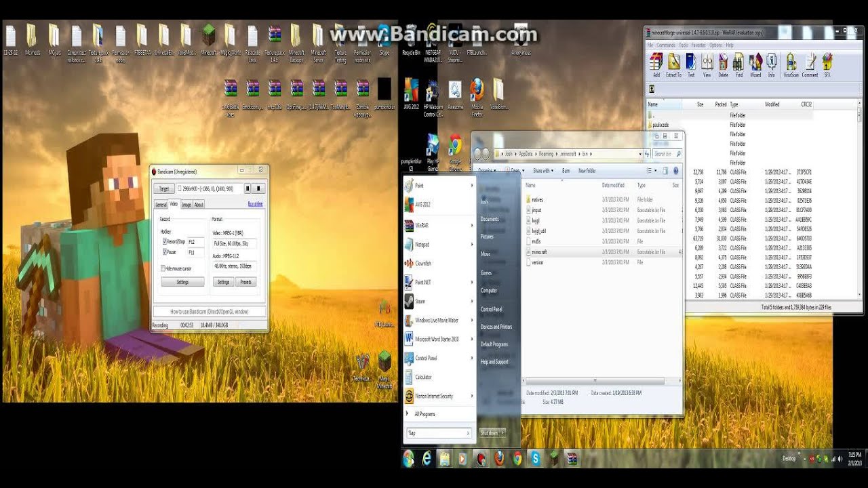Open WinRAR Options menu

(x=715, y=45)
